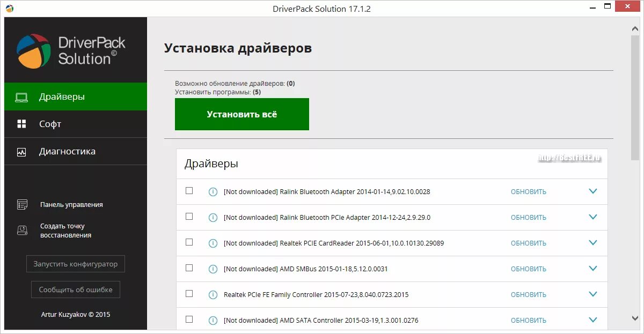644x334 pixels.
Task: Open the Драйверы section
Action: [76, 97]
